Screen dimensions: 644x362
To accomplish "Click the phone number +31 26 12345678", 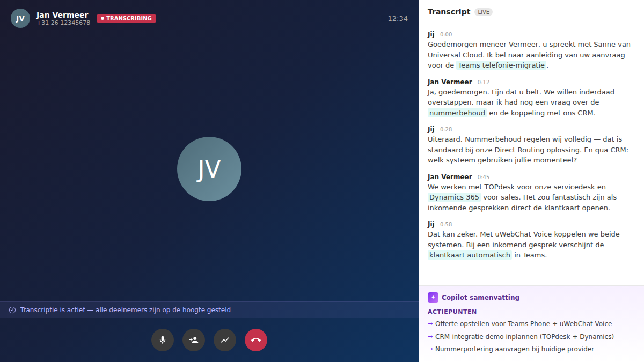I will [64, 23].
